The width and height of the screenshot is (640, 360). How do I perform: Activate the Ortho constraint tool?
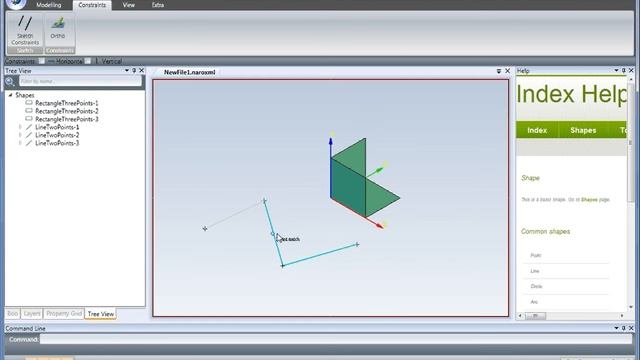pos(58,29)
